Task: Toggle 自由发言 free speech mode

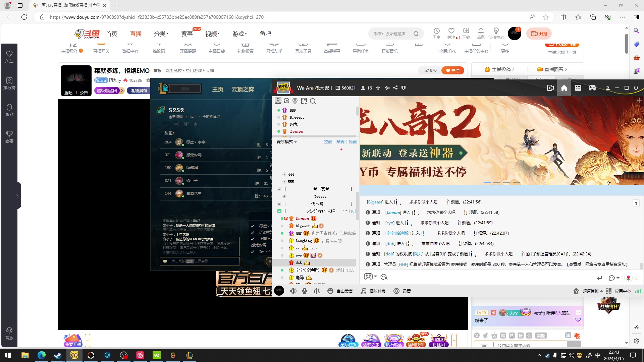Action: [x=340, y=291]
